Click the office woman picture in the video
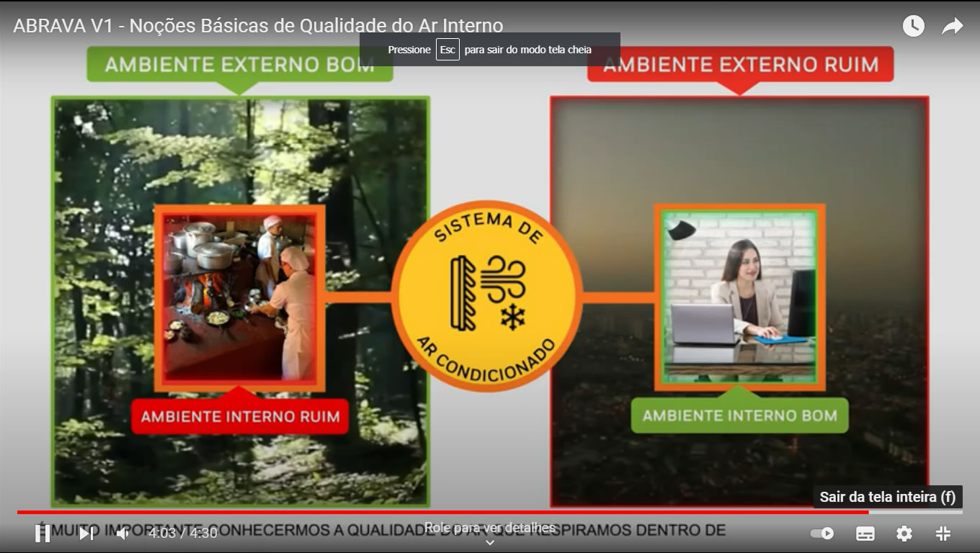This screenshot has width=980, height=553. pyautogui.click(x=739, y=297)
